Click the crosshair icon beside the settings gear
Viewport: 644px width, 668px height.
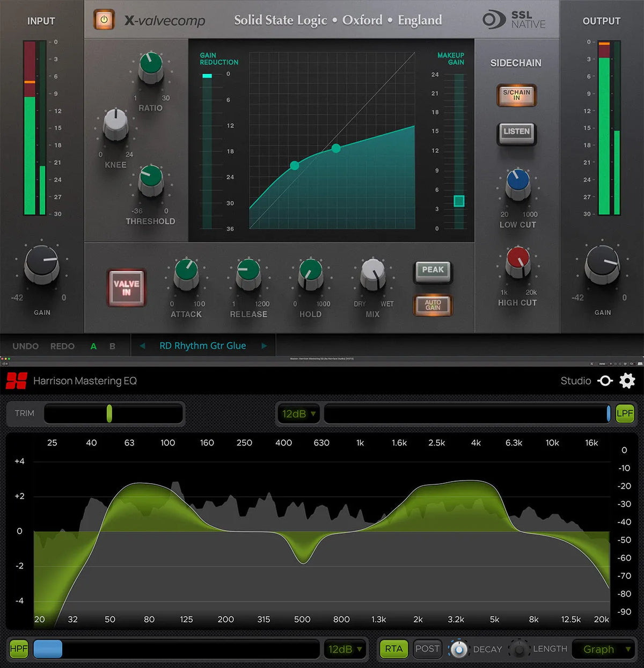(x=605, y=381)
